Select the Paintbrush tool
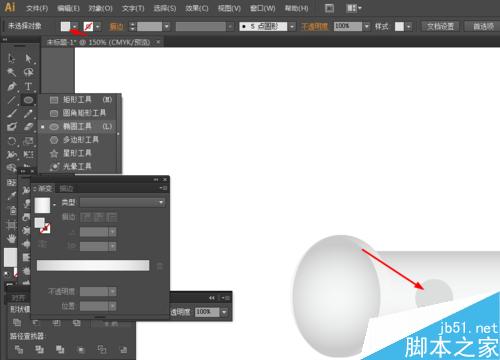 point(12,113)
